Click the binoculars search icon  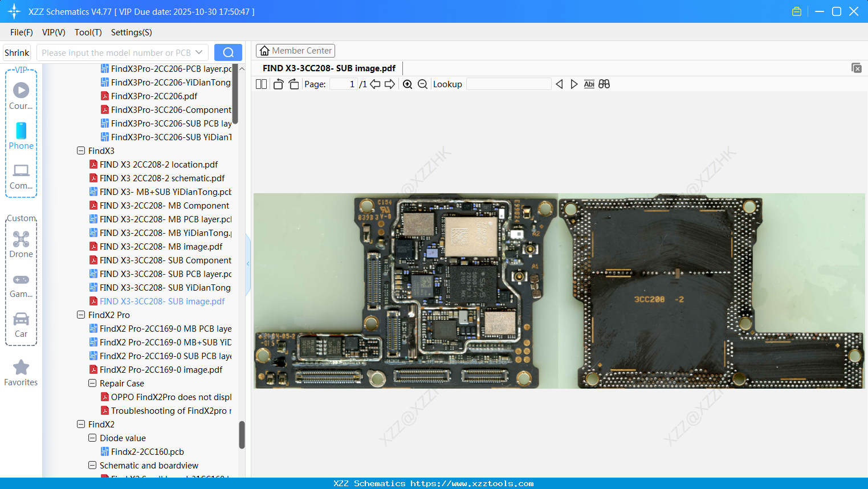(604, 84)
